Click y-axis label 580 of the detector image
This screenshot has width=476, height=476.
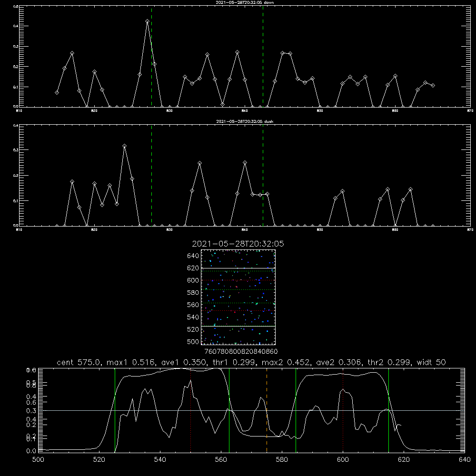[193, 293]
